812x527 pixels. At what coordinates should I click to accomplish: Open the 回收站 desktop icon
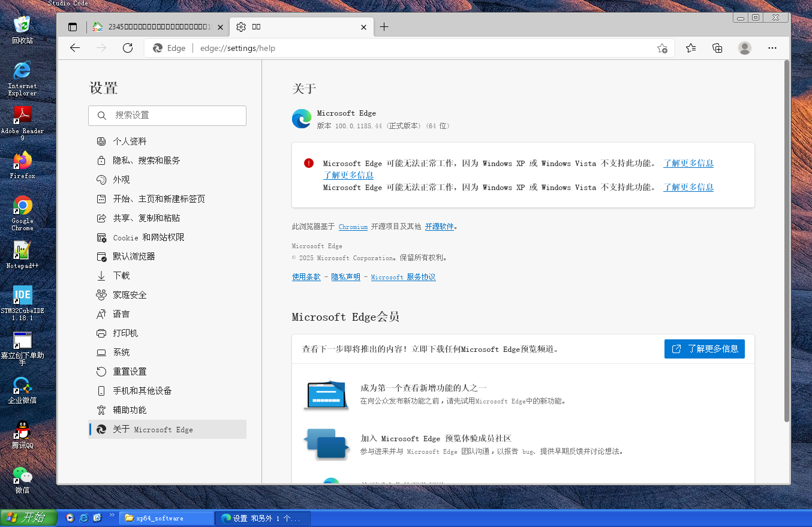click(22, 29)
